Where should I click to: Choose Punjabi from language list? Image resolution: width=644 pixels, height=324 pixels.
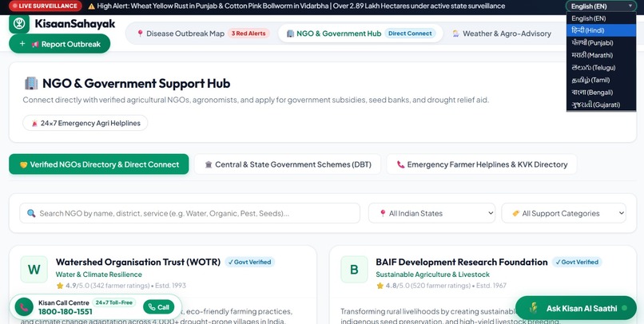click(x=601, y=42)
